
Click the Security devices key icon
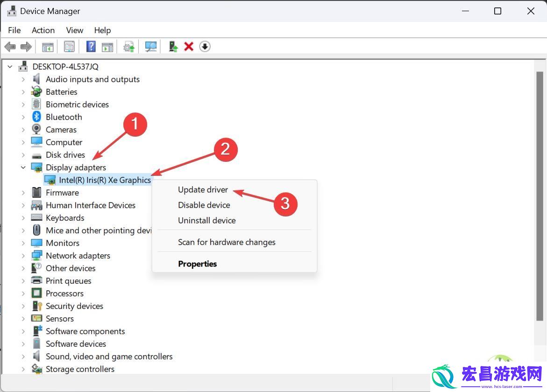coord(36,306)
